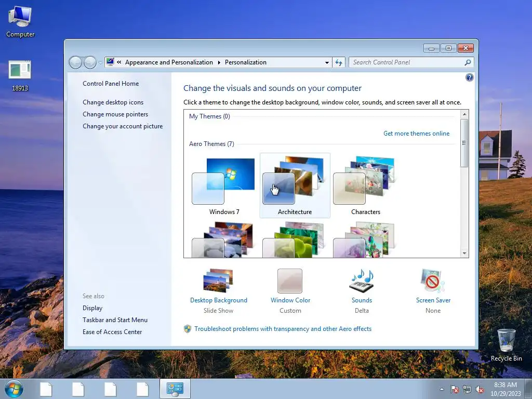Click Change your account picture

point(123,126)
